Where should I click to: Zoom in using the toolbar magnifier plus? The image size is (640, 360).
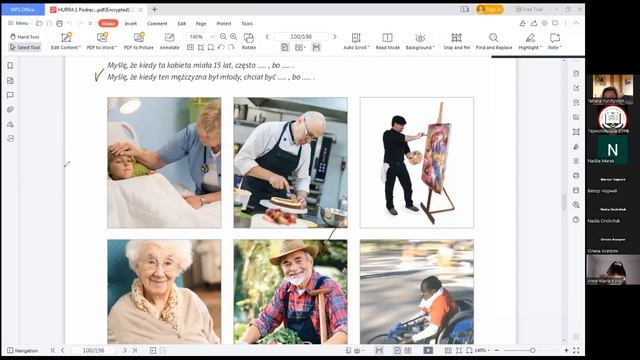[x=233, y=37]
